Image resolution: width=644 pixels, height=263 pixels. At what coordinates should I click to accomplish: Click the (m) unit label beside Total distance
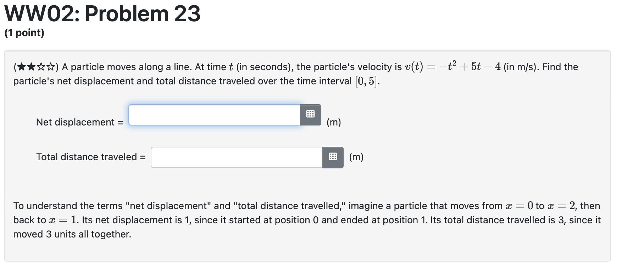(x=356, y=157)
